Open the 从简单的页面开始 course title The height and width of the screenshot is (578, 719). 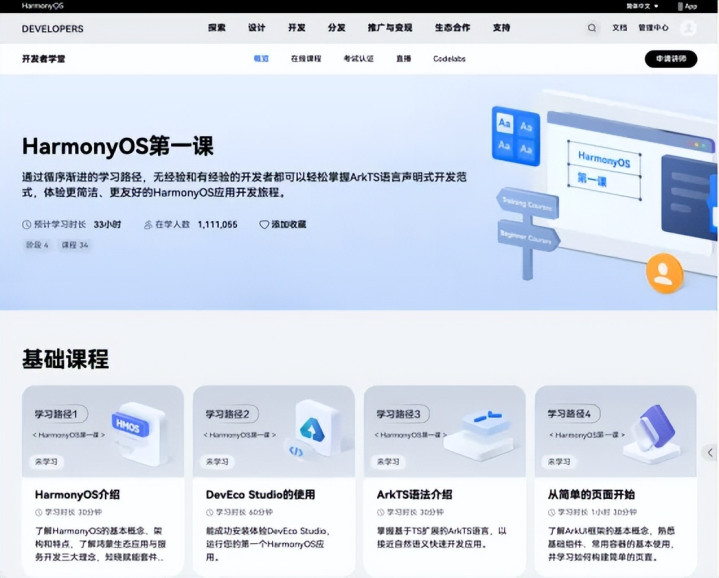[x=592, y=495]
